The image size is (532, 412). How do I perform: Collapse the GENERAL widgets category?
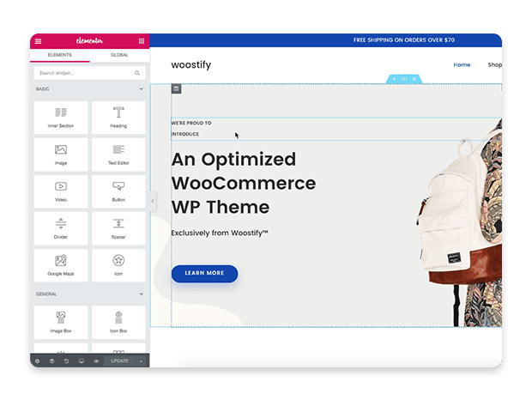[141, 294]
